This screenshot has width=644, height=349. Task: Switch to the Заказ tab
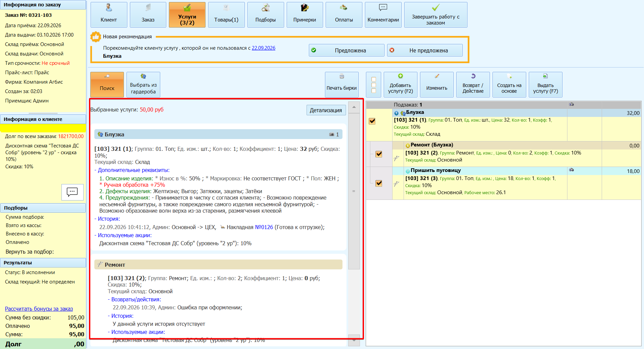click(148, 15)
